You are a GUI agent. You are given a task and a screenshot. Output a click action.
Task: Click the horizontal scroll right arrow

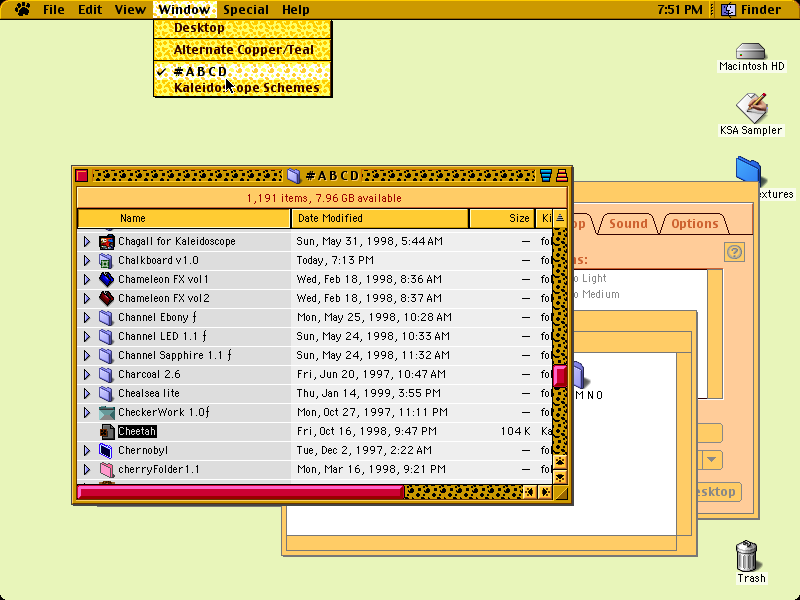[x=545, y=492]
